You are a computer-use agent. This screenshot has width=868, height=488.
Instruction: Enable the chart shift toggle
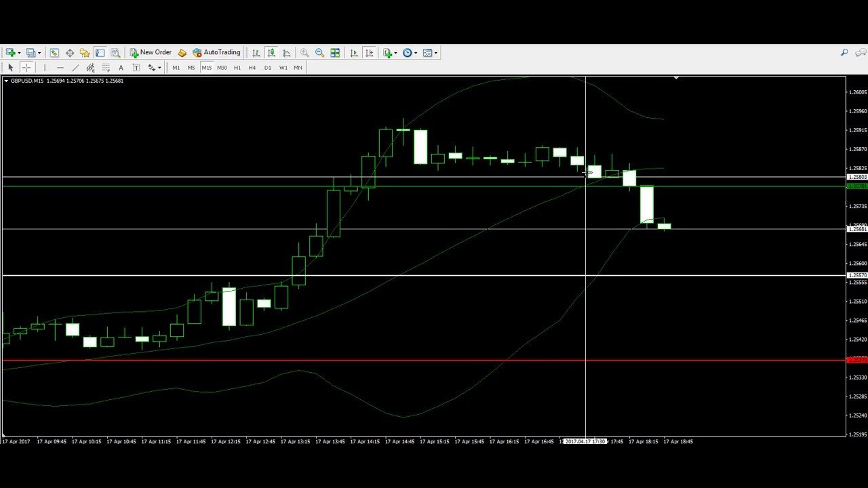click(x=369, y=53)
